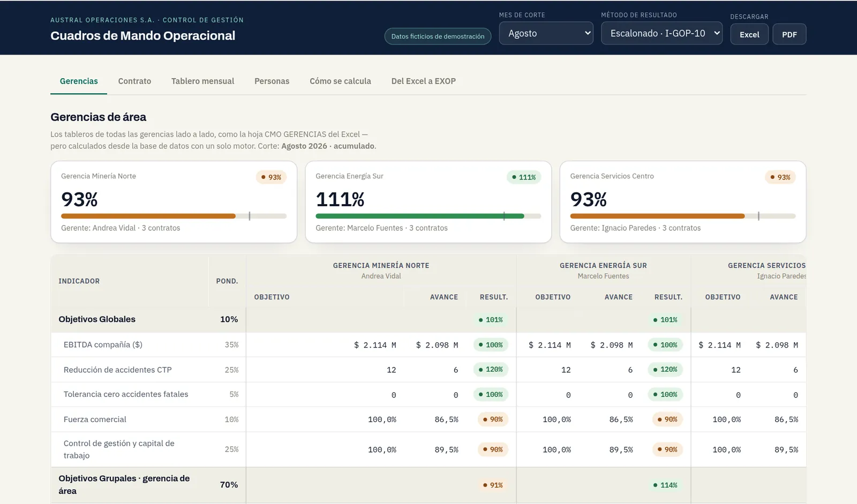Click the Datos ficticios de demostración pill
The height and width of the screenshot is (504, 857).
pyautogui.click(x=438, y=36)
